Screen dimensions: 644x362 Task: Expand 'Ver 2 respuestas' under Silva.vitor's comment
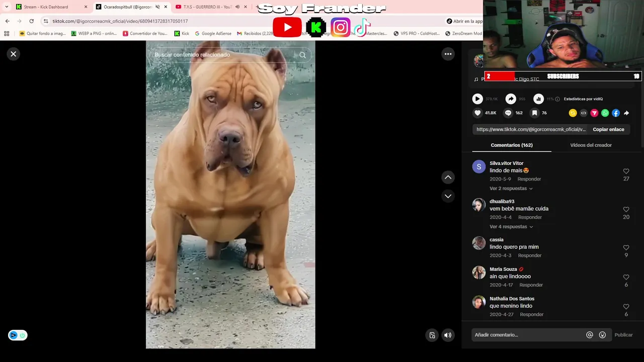point(511,189)
